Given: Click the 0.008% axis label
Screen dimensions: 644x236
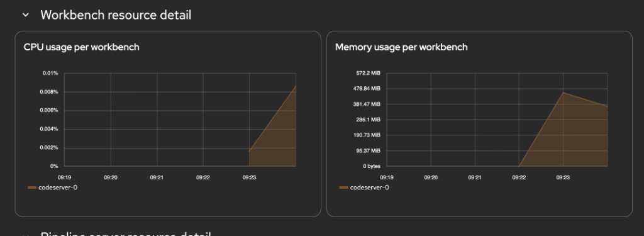Looking at the screenshot, I should 49,92.
